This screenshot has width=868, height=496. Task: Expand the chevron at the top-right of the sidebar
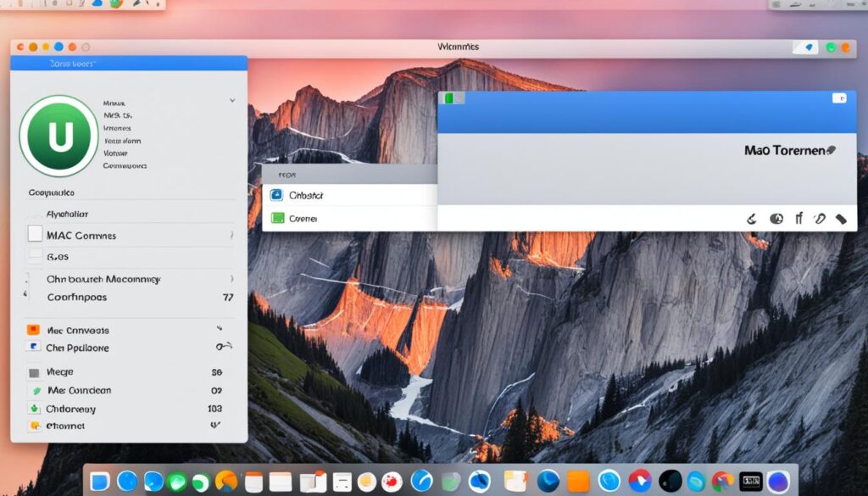click(x=232, y=99)
